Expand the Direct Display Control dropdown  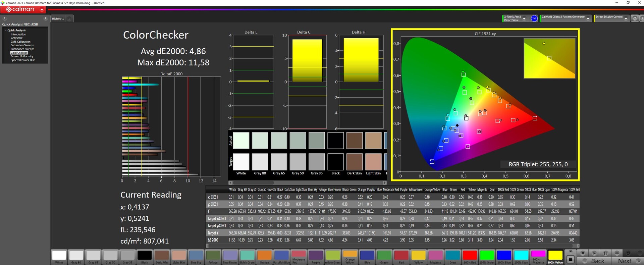[626, 19]
